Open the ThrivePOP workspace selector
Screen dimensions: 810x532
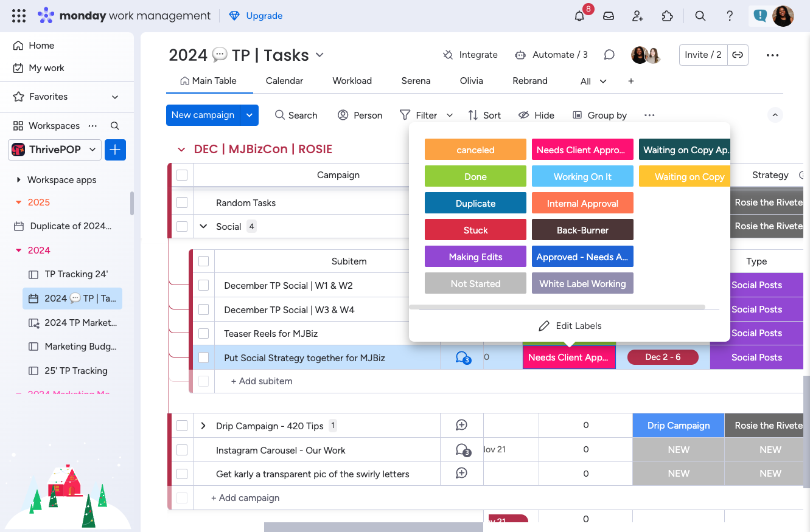coord(55,150)
